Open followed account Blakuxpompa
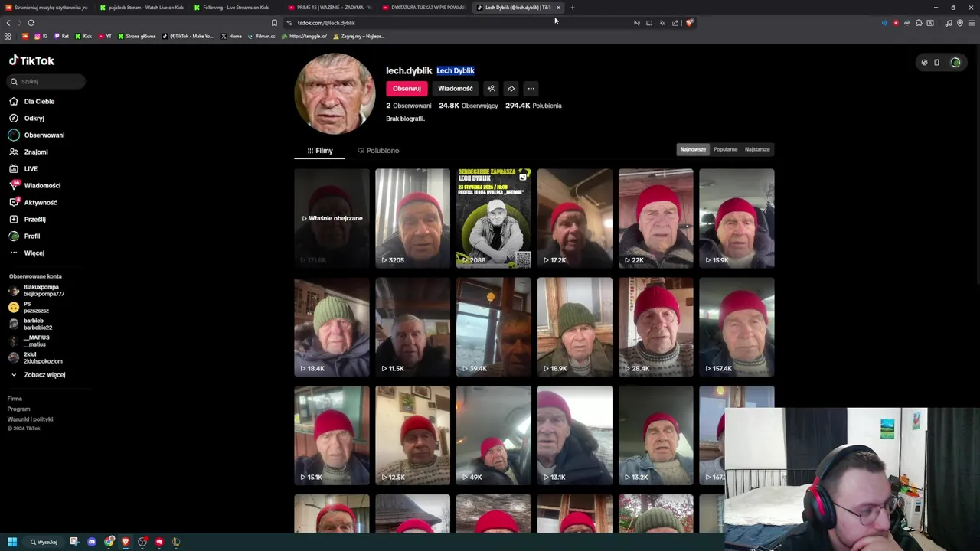Screen dimensions: 980x551 37,290
